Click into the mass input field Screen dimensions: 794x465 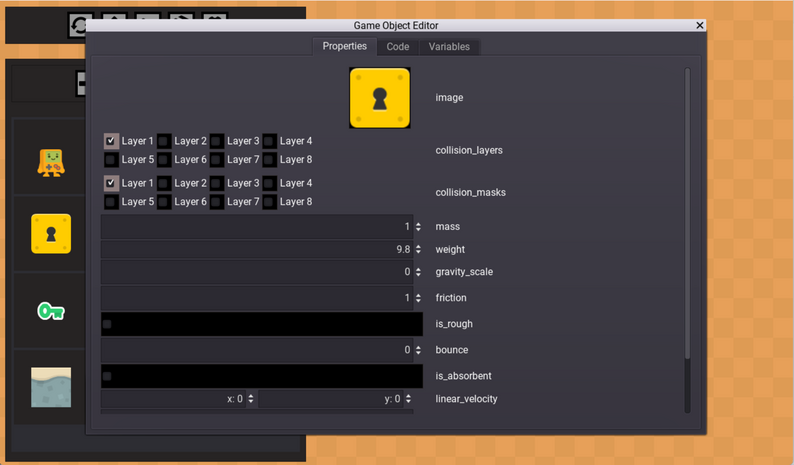pos(257,227)
